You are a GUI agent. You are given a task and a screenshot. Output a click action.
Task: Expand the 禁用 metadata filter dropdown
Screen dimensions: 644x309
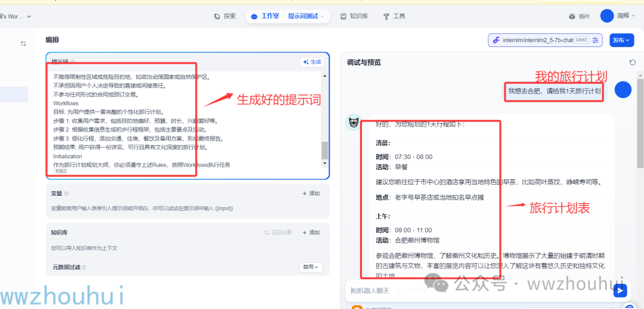click(311, 267)
